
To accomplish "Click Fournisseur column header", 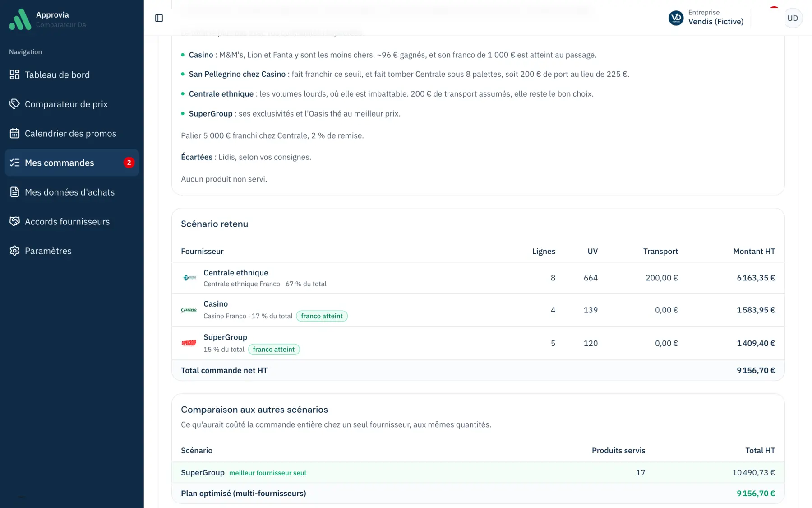I will (202, 252).
